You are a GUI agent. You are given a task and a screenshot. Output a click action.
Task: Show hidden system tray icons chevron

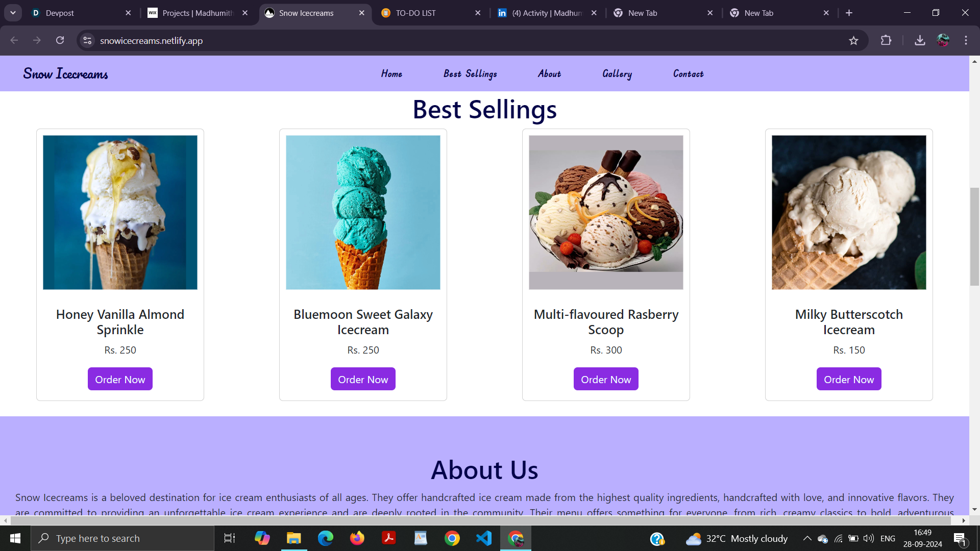pos(807,538)
